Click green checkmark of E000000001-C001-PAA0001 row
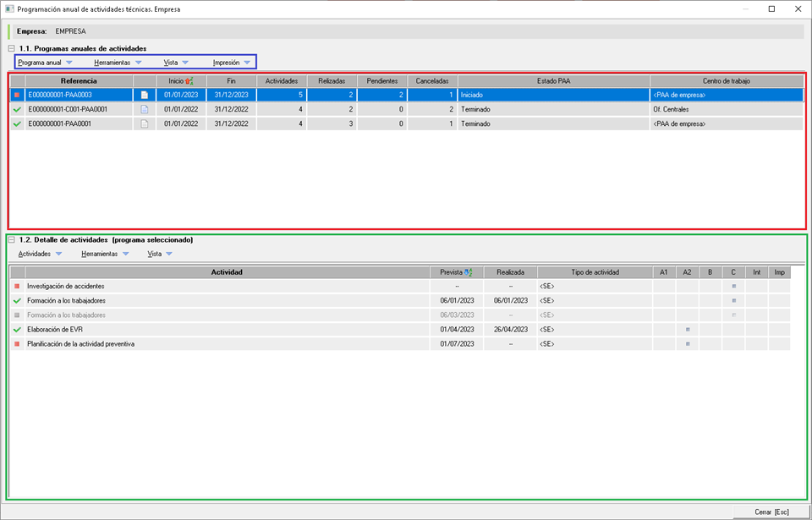 coord(17,109)
